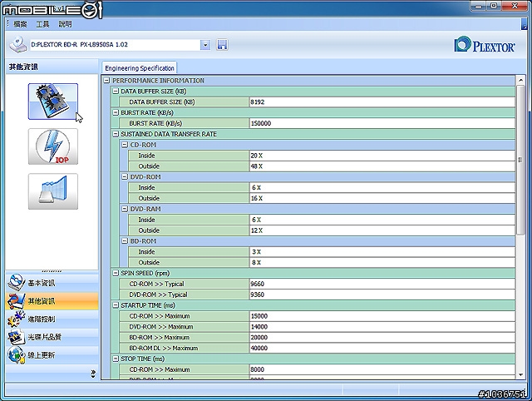Go to 線上更新 section
532x401 pixels.
[52, 354]
